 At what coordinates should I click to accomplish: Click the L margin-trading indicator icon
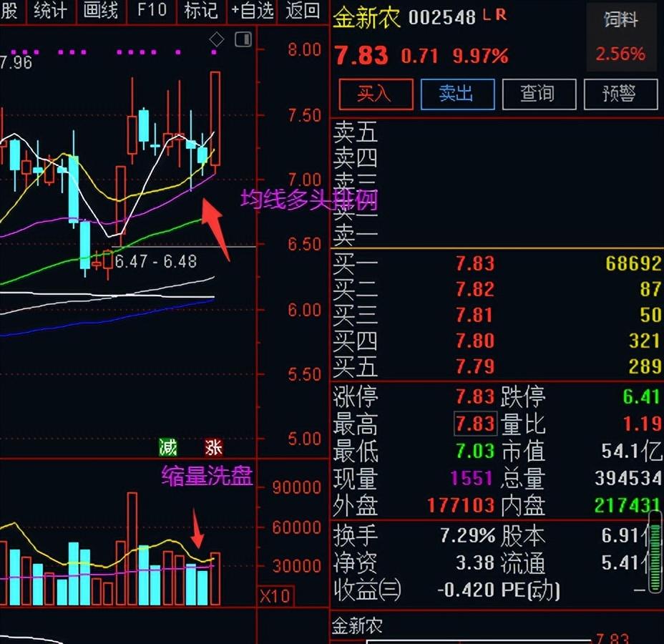[487, 15]
